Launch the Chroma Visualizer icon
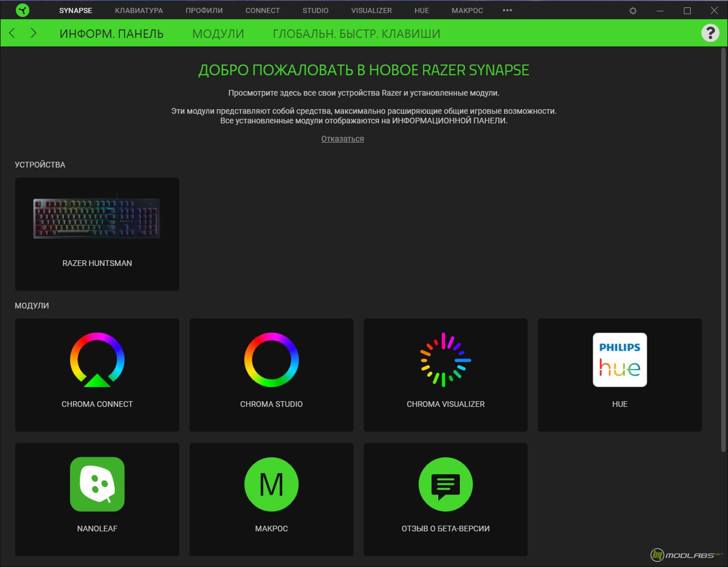The width and height of the screenshot is (728, 567). 445,360
